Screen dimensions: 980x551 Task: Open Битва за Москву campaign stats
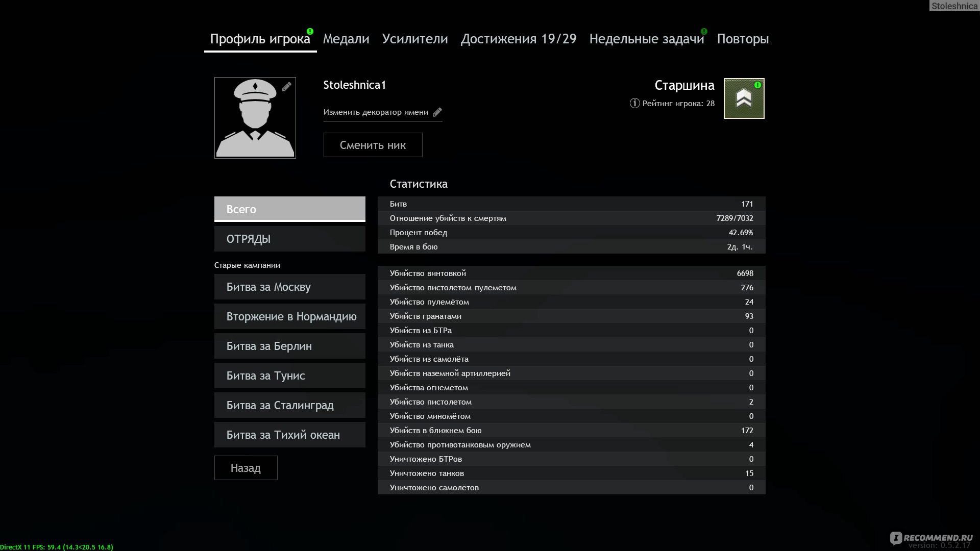290,287
